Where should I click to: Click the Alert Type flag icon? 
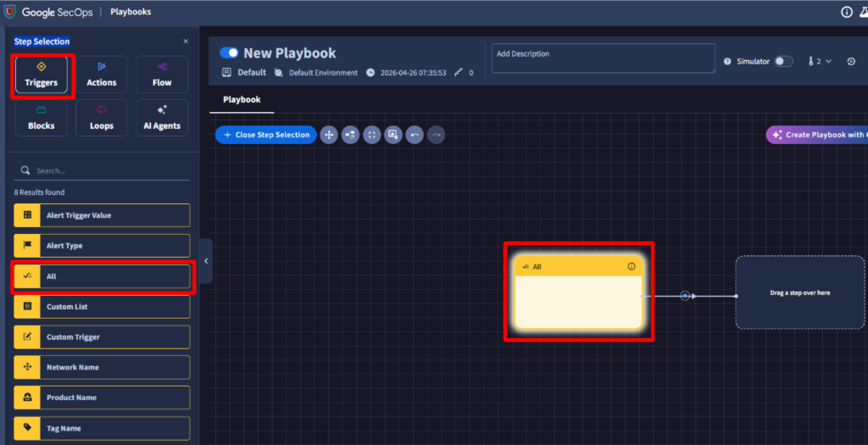pos(27,245)
